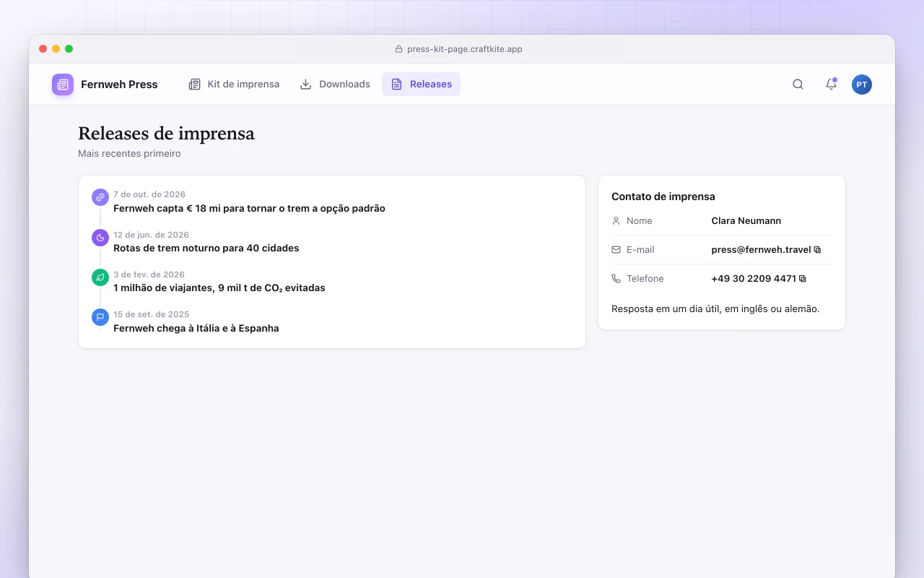This screenshot has width=924, height=578.
Task: Select the Releases tab
Action: [422, 85]
